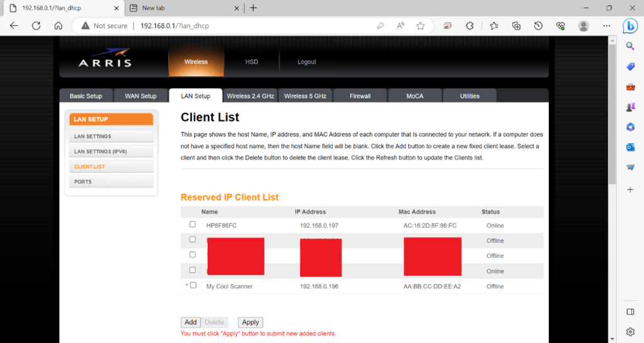This screenshot has height=343, width=644.
Task: Click the Read Aloud icon in the address bar
Action: (x=400, y=26)
